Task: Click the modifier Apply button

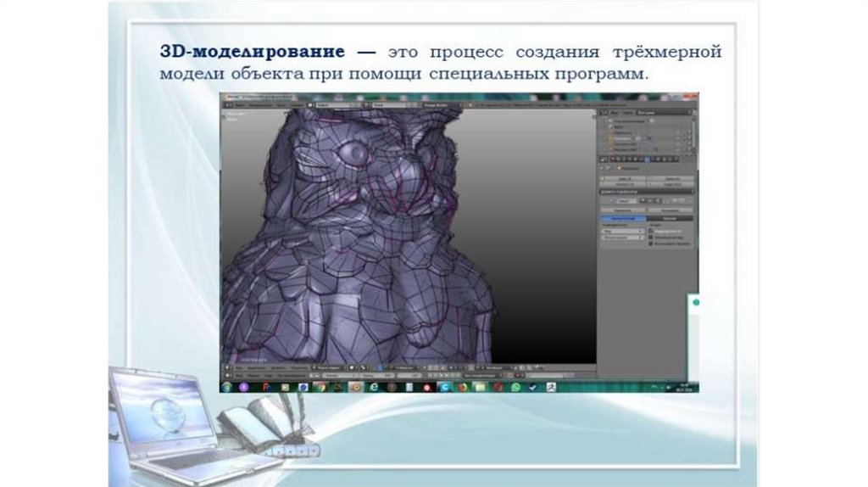Action: click(623, 210)
